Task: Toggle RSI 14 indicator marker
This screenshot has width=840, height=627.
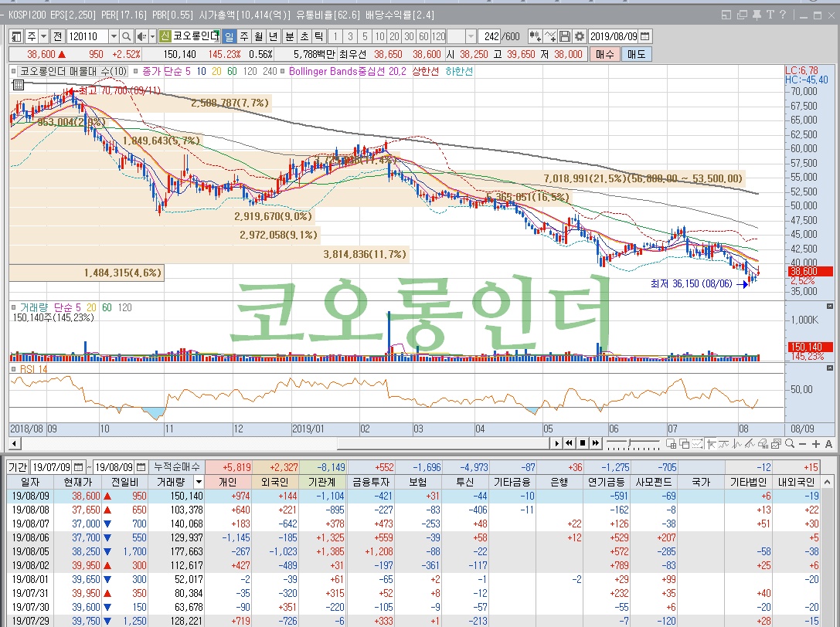Action: [14, 369]
